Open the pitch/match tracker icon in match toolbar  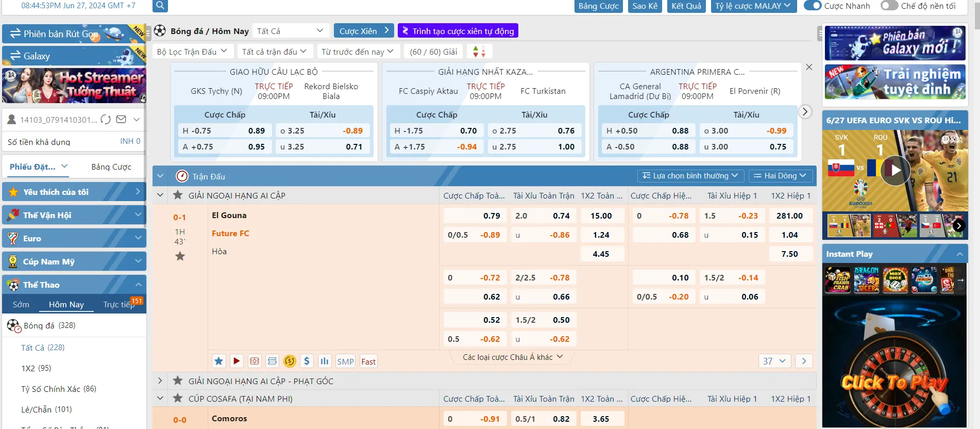point(255,361)
